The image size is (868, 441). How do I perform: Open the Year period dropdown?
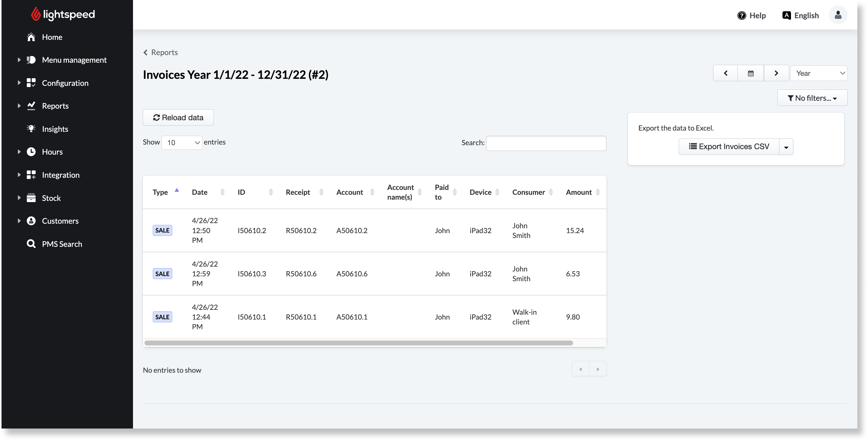point(819,73)
